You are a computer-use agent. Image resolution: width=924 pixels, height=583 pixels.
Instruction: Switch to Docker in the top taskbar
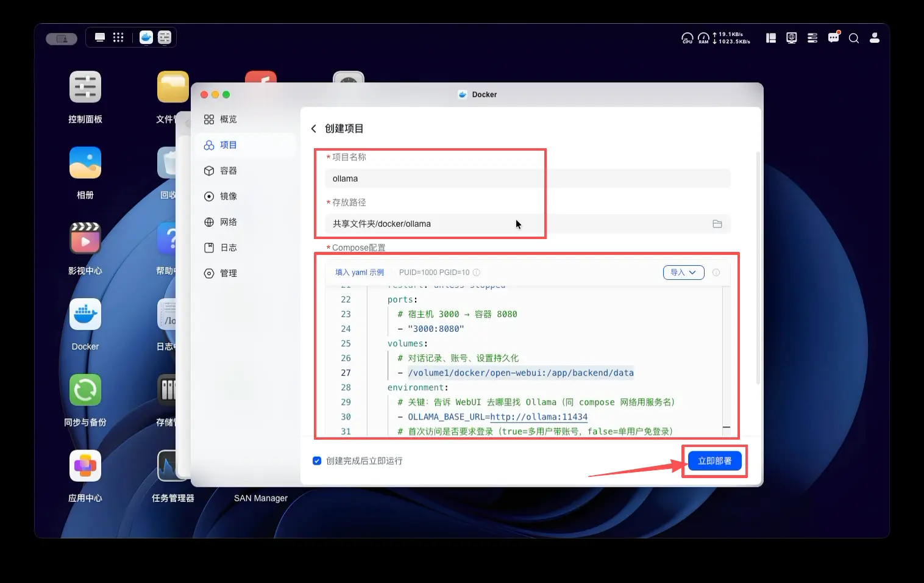click(146, 37)
